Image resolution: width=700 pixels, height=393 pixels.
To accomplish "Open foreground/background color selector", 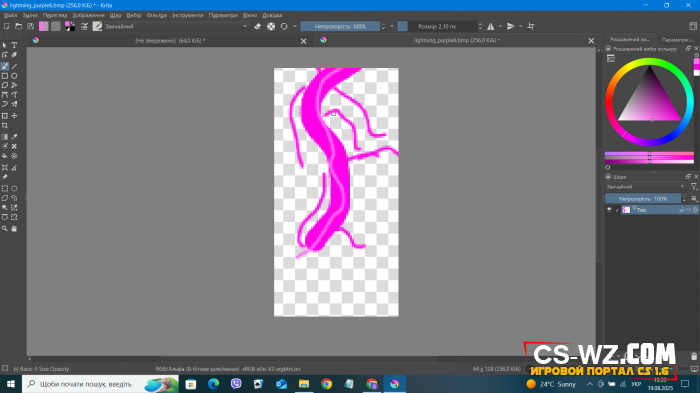I will coord(70,26).
